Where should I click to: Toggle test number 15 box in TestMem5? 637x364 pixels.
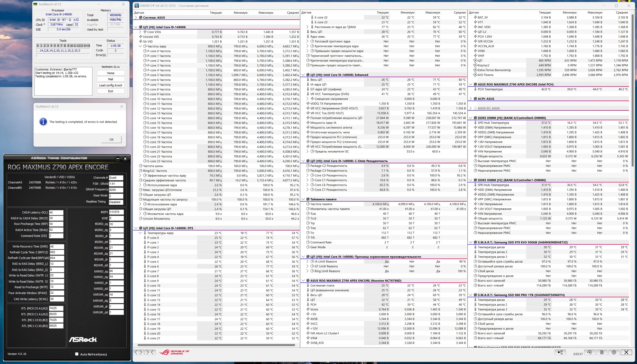(89, 45)
